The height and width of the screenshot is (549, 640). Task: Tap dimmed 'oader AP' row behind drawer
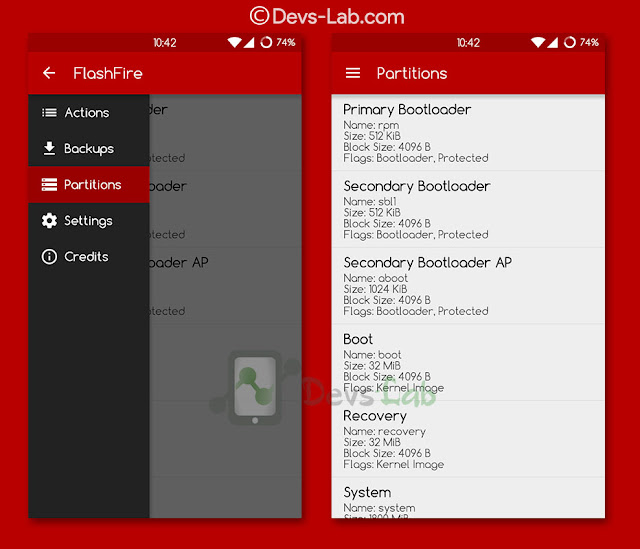[x=178, y=262]
